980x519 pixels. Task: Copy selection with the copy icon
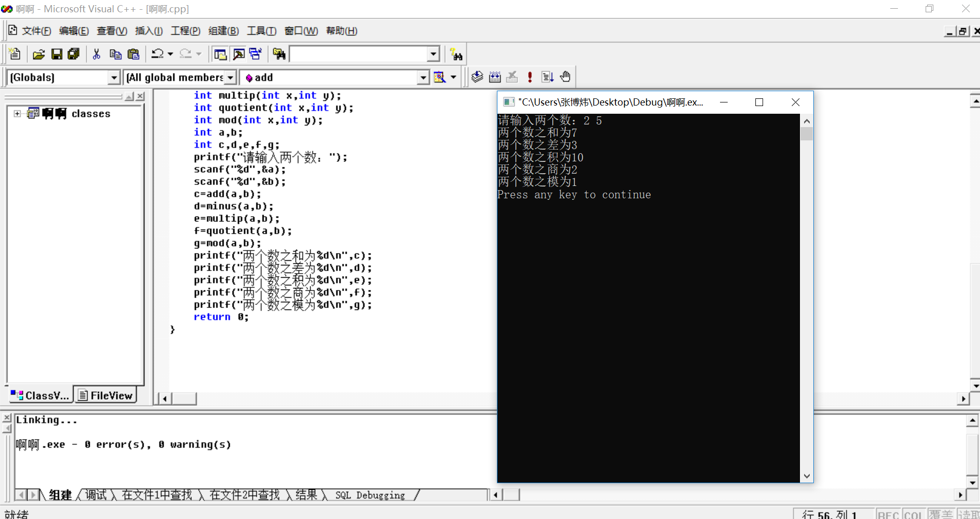point(115,54)
